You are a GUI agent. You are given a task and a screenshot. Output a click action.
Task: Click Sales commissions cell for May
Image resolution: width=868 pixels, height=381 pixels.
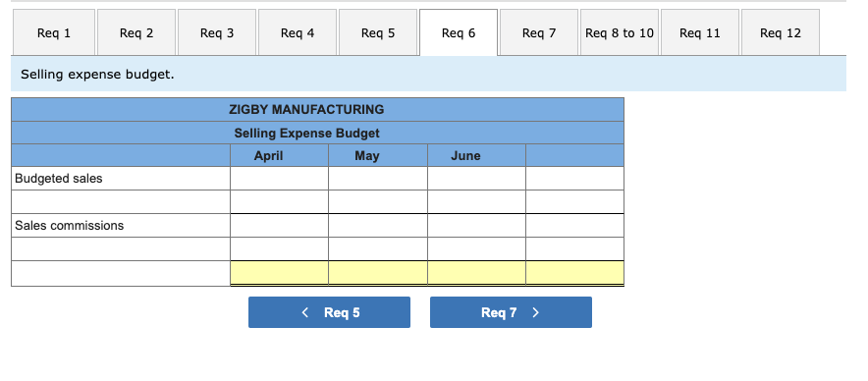378,226
